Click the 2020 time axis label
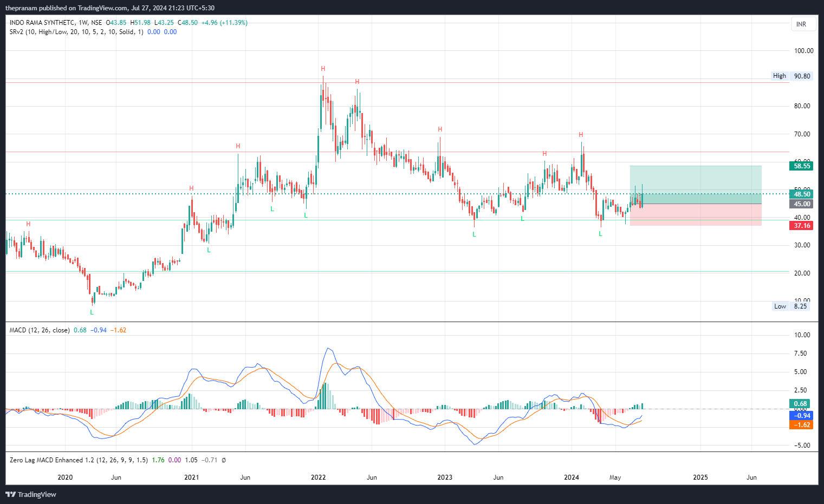824x504 pixels. tap(65, 477)
